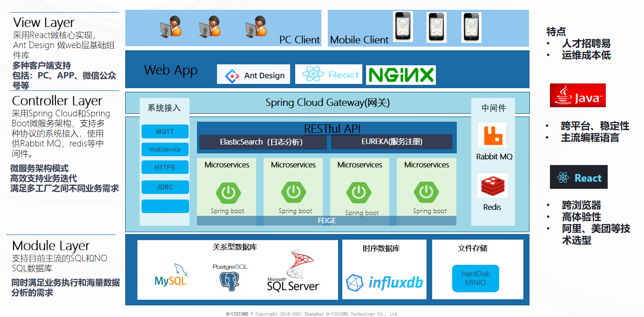Click the Spring Cloud Gateway(网关) bar
Viewport: 644px width, 317px height.
[x=327, y=103]
